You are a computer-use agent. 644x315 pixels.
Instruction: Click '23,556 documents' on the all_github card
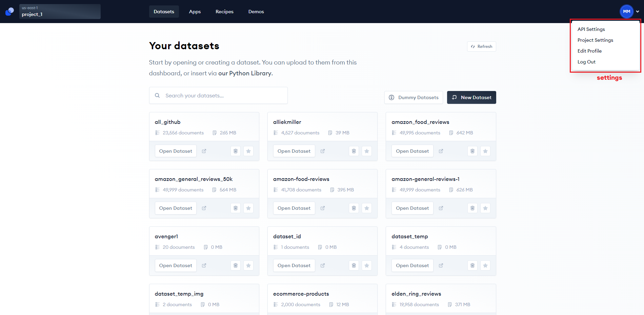tap(183, 133)
